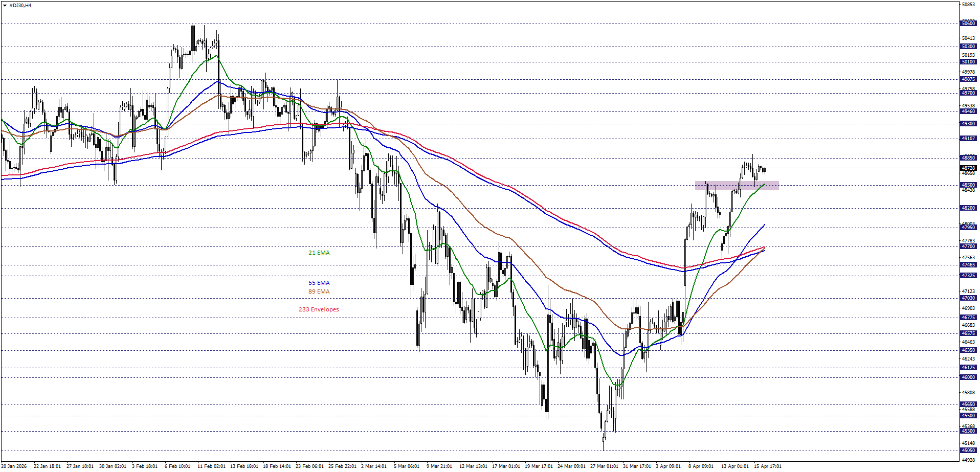980x472 pixels.
Task: Select the blue 55 EMA text label
Action: [x=319, y=283]
